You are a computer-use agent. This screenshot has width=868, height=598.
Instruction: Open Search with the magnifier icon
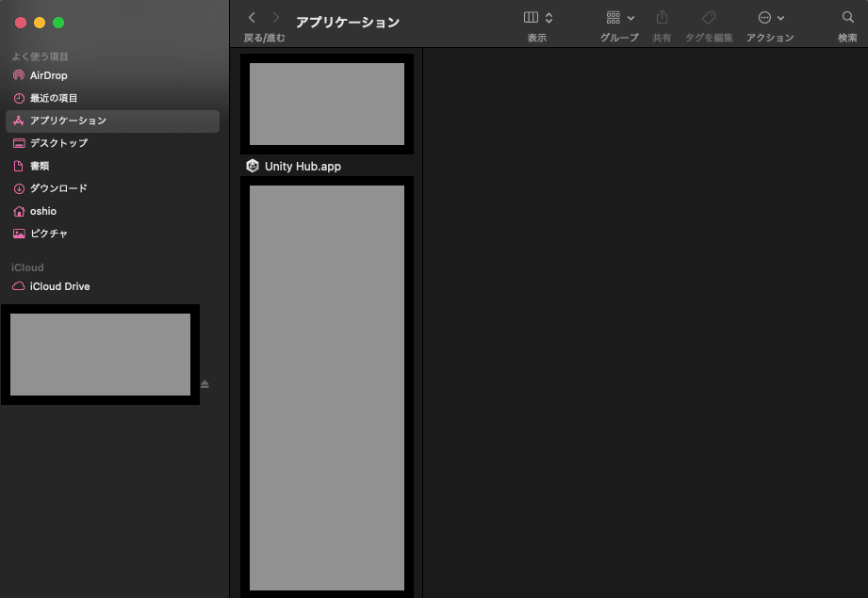pos(848,18)
